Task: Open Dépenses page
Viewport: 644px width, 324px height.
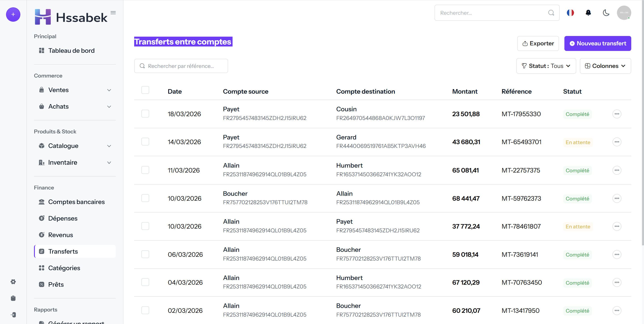Action: tap(75, 218)
